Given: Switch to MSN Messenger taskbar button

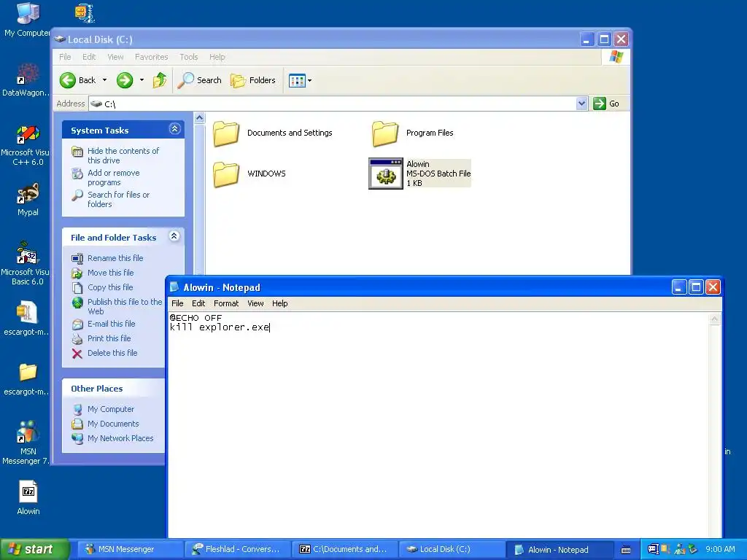Looking at the screenshot, I should point(130,550).
